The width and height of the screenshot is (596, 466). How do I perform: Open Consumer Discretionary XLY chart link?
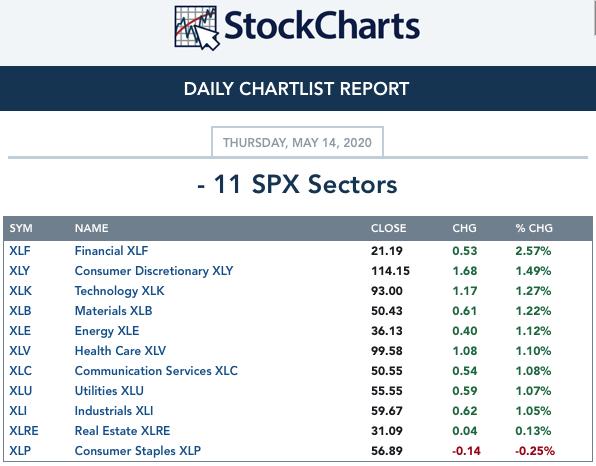click(x=154, y=271)
